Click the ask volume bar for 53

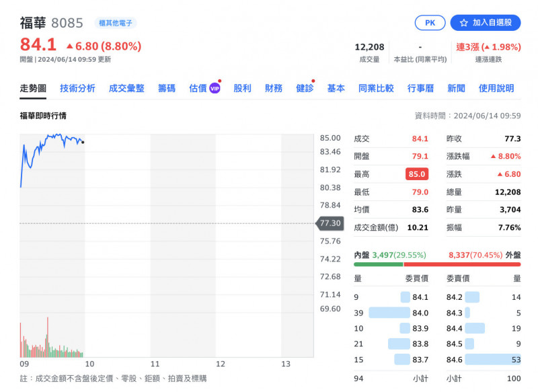point(493,360)
